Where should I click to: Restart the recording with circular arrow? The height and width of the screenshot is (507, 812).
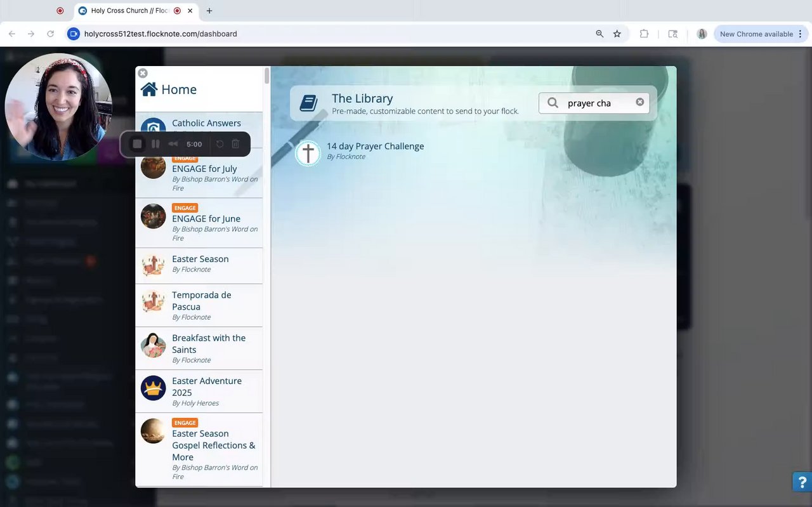tap(219, 144)
